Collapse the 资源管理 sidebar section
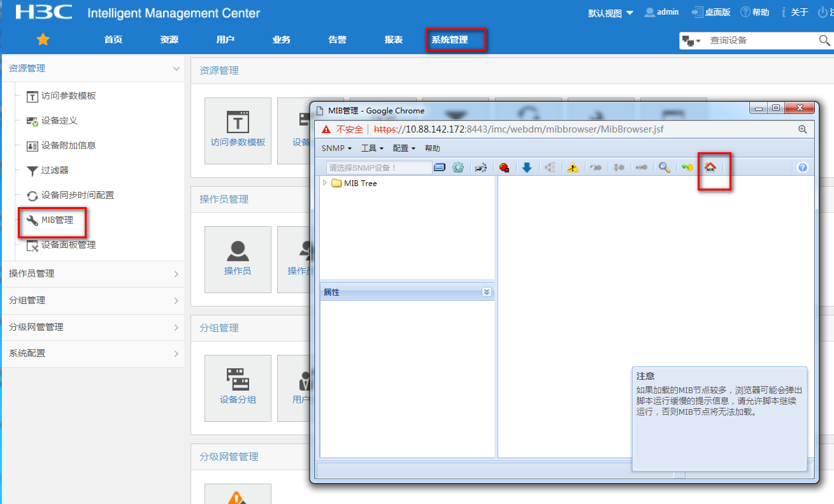 (176, 68)
